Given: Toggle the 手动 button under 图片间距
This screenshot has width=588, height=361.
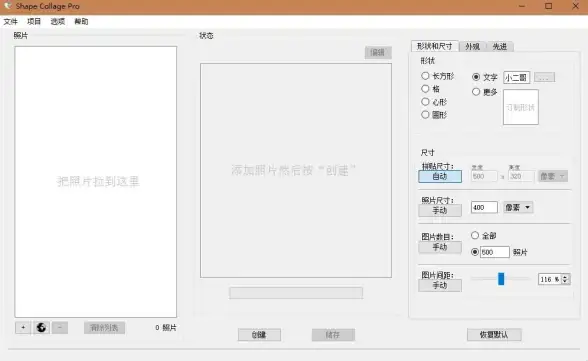Looking at the screenshot, I should pyautogui.click(x=440, y=285).
